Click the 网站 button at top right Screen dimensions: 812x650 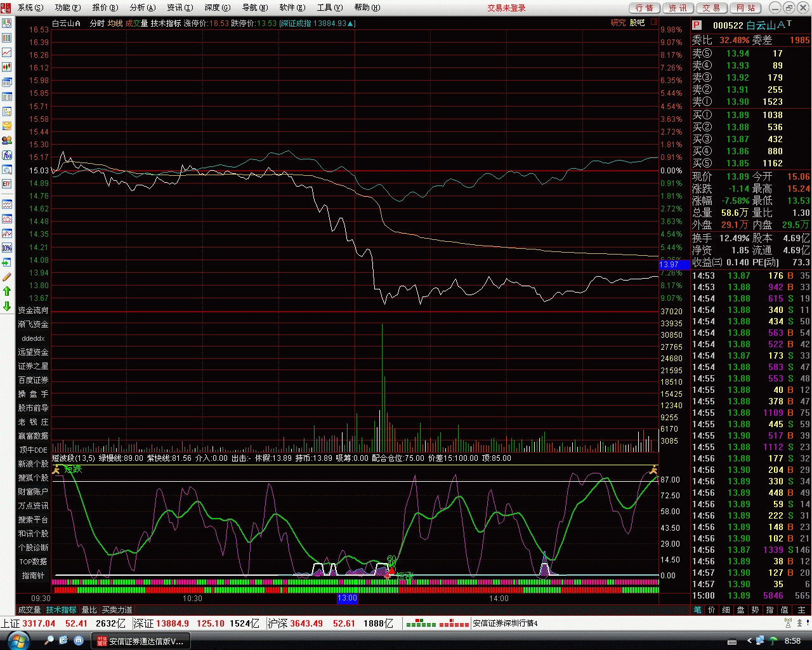tap(746, 8)
